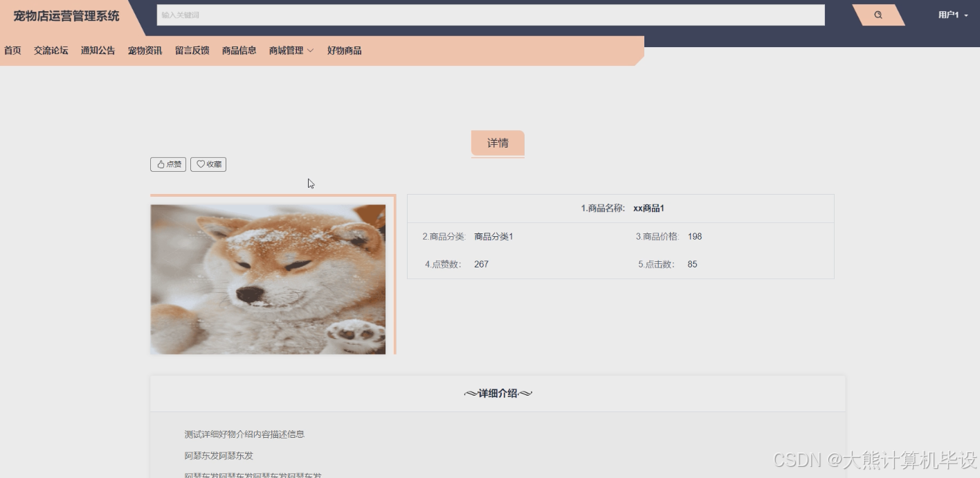Click the price value 198
This screenshot has height=478, width=980.
(695, 237)
